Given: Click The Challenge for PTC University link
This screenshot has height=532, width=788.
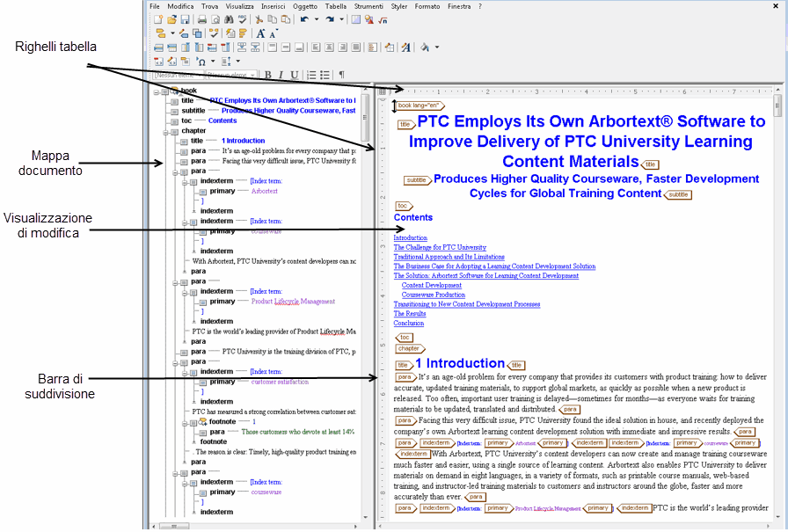Looking at the screenshot, I should [x=440, y=247].
